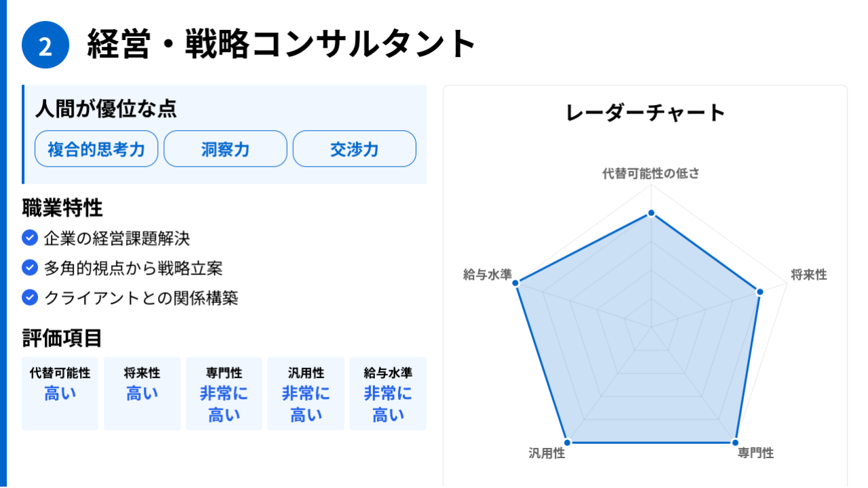Click the radar data point near 給与水準 label
Screen dimensions: 868x488
coord(516,283)
